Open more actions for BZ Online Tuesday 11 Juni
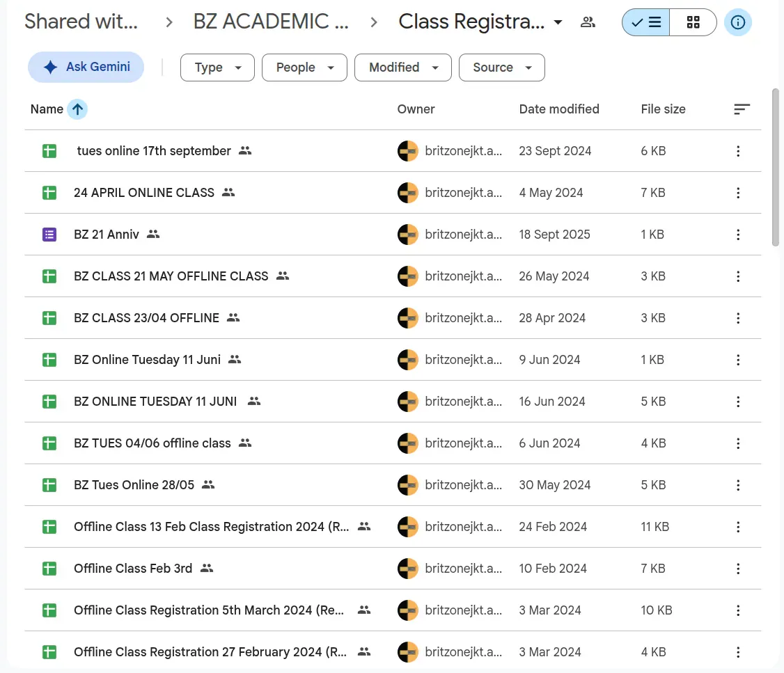Image resolution: width=784 pixels, height=673 pixels. point(738,360)
